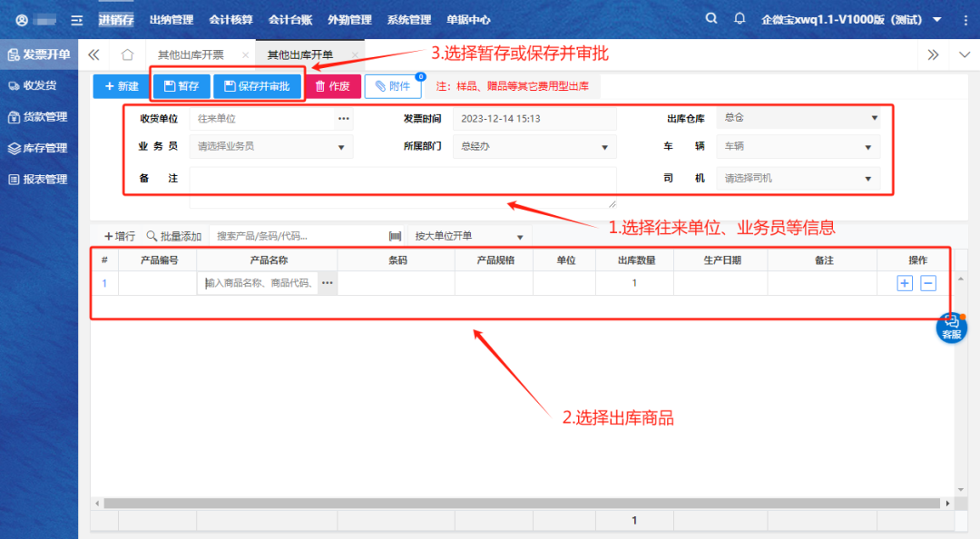The width and height of the screenshot is (980, 539).
Task: Open the 业务员 dropdown
Action: point(271,147)
